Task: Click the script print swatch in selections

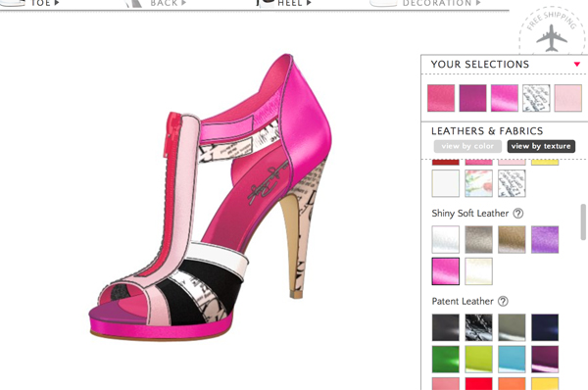Action: click(536, 98)
